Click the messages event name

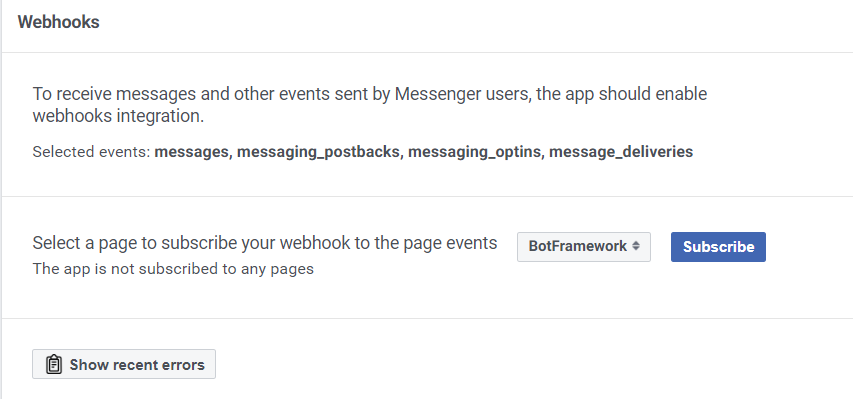click(193, 152)
